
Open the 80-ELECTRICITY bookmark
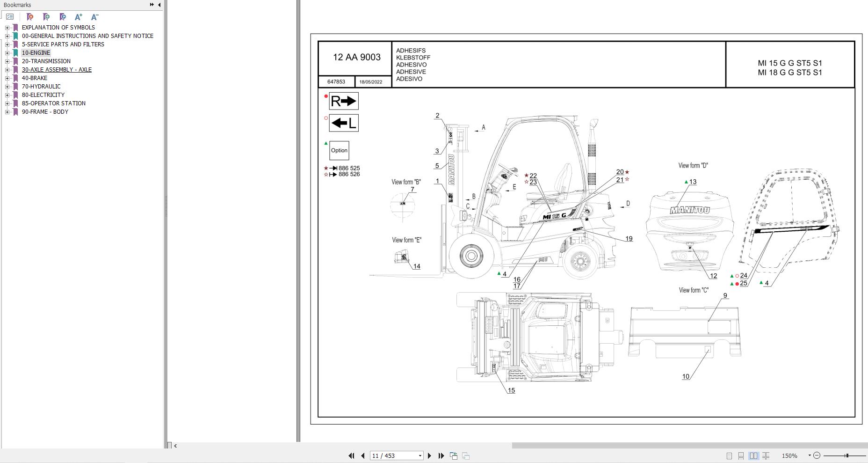(43, 95)
